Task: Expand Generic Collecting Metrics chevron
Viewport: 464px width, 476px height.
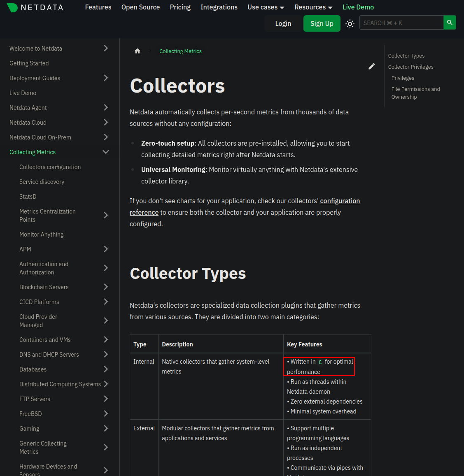Action: [106, 448]
